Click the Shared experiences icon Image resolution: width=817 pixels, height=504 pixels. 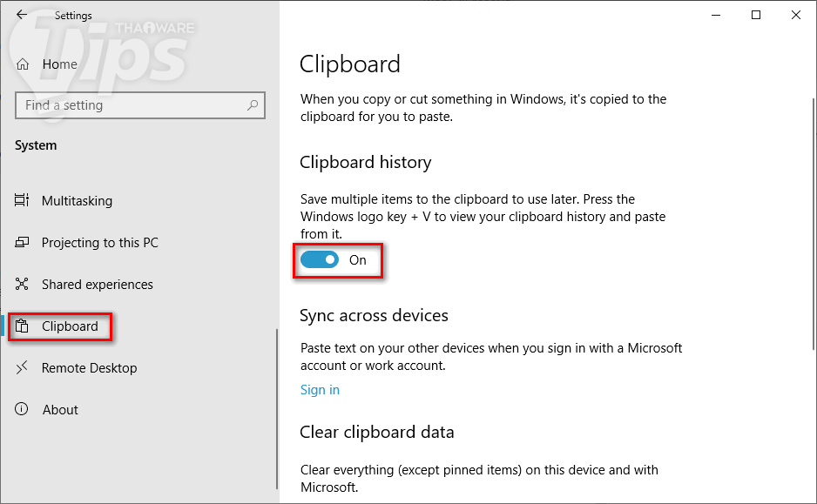pos(23,285)
